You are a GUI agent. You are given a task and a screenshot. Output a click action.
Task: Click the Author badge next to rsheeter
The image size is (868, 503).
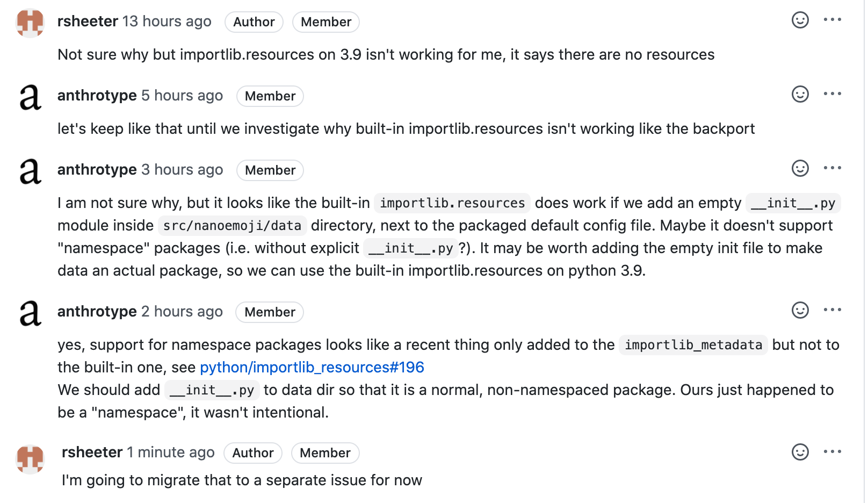[254, 22]
